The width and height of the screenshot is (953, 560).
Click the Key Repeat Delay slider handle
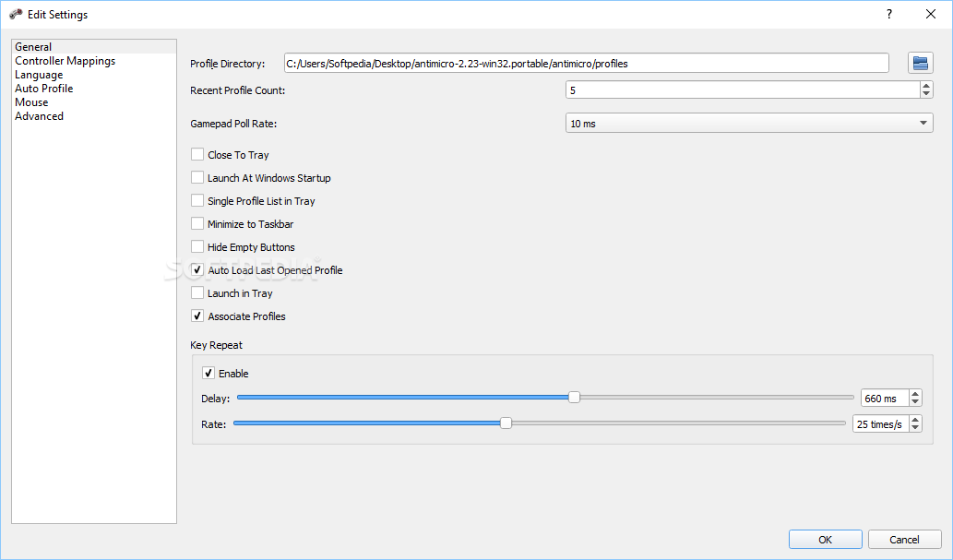click(574, 398)
